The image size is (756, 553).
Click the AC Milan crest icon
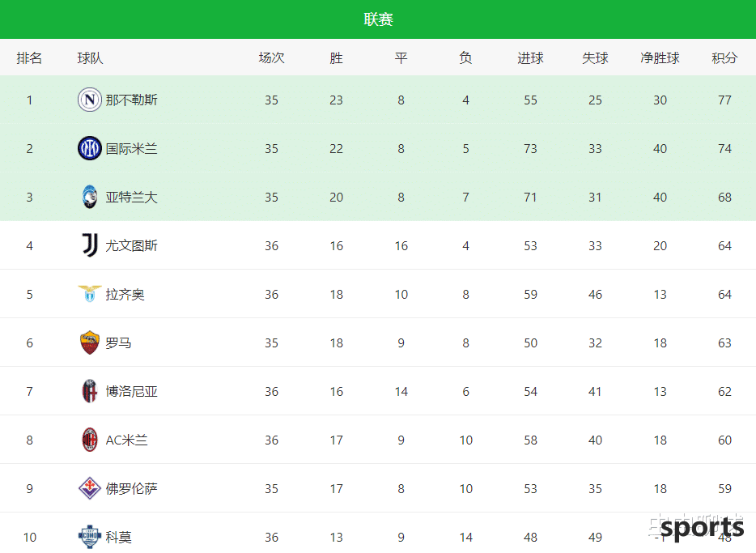coord(90,440)
